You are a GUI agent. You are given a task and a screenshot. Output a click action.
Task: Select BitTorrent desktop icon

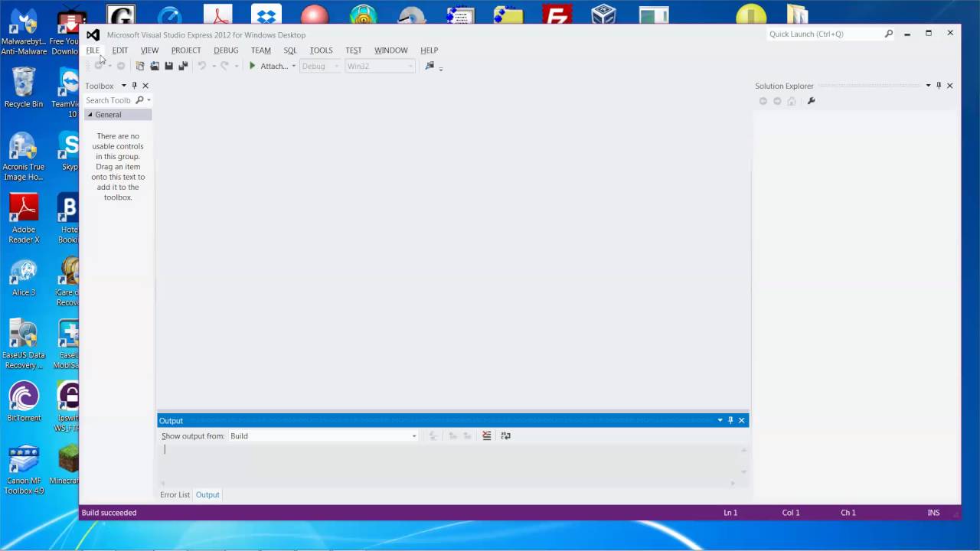24,402
